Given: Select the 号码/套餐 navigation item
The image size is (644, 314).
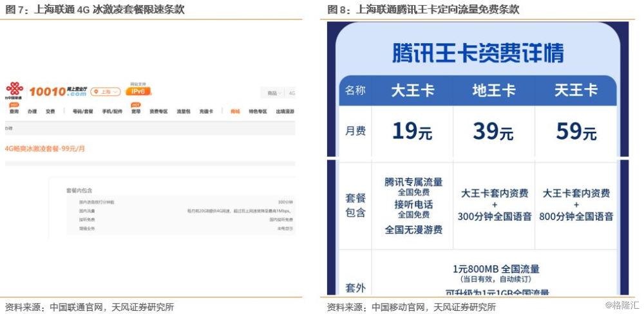Looking at the screenshot, I should pos(83,111).
